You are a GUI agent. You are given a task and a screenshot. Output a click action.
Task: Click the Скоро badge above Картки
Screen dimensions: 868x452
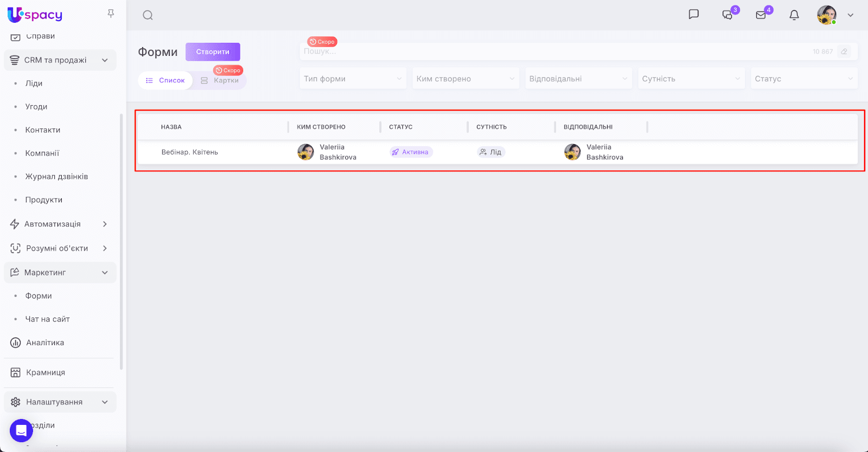228,70
